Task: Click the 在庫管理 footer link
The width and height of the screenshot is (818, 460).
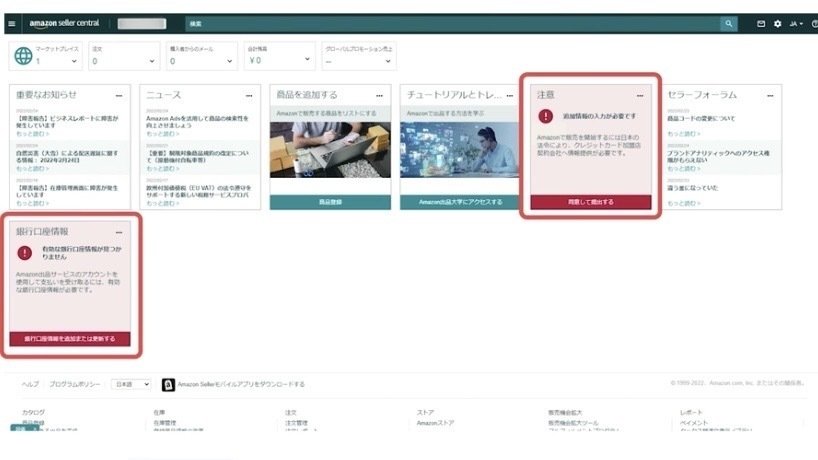Action: [x=165, y=423]
